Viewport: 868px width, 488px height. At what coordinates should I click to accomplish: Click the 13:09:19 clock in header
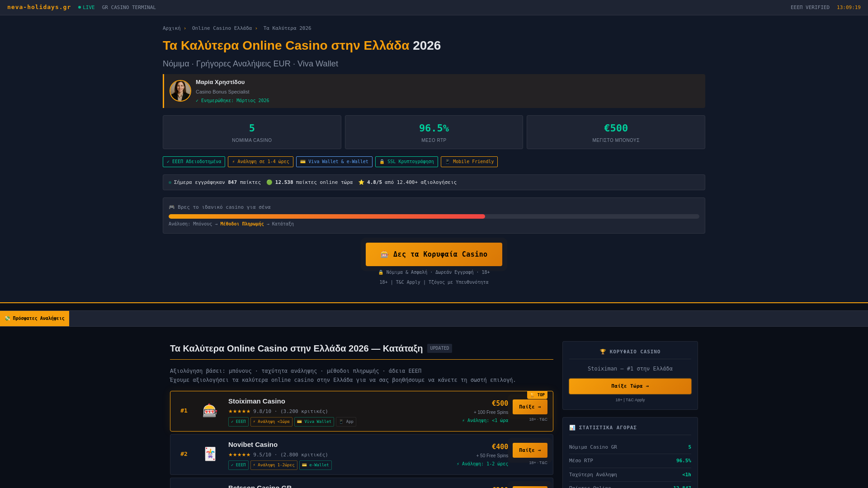point(849,8)
